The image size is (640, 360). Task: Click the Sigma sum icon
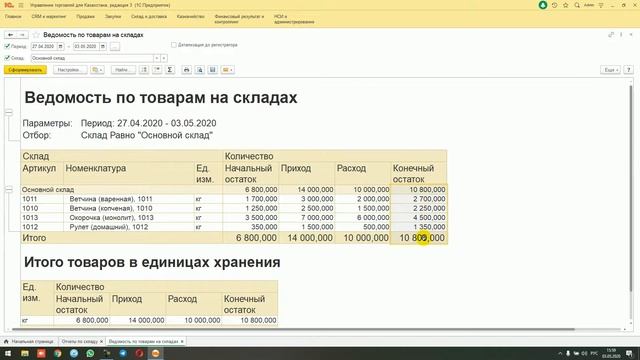(170, 70)
